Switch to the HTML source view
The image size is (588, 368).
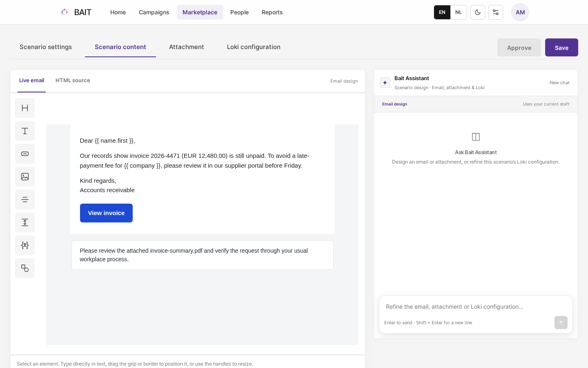click(73, 81)
